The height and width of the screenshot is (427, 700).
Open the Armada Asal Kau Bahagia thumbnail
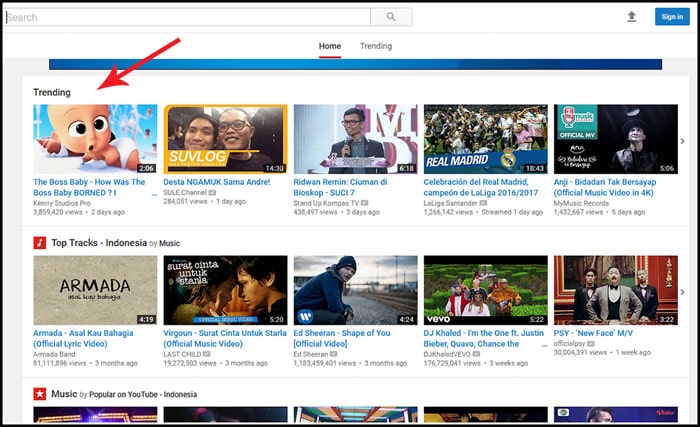pos(95,290)
